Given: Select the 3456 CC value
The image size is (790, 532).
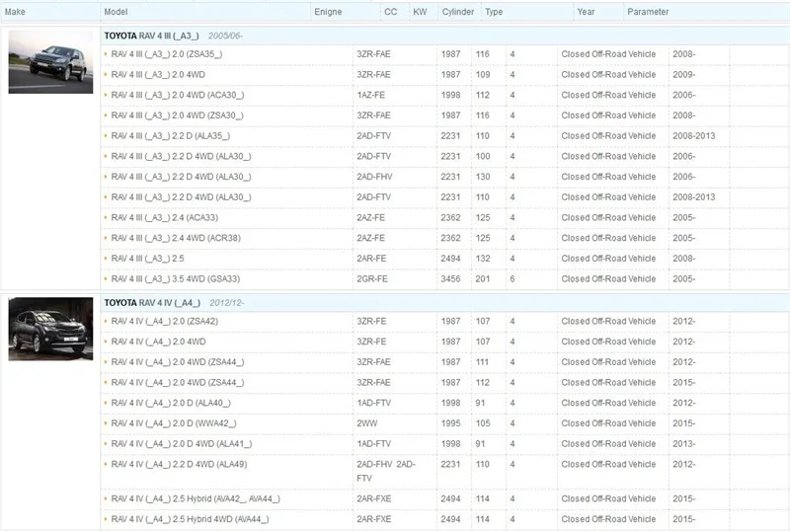Looking at the screenshot, I should pos(450,278).
